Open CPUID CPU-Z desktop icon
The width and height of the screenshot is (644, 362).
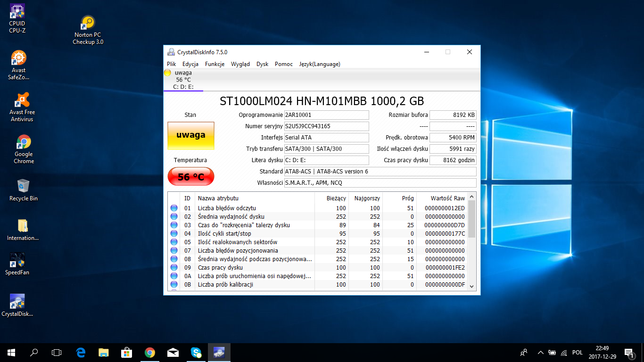[17, 19]
